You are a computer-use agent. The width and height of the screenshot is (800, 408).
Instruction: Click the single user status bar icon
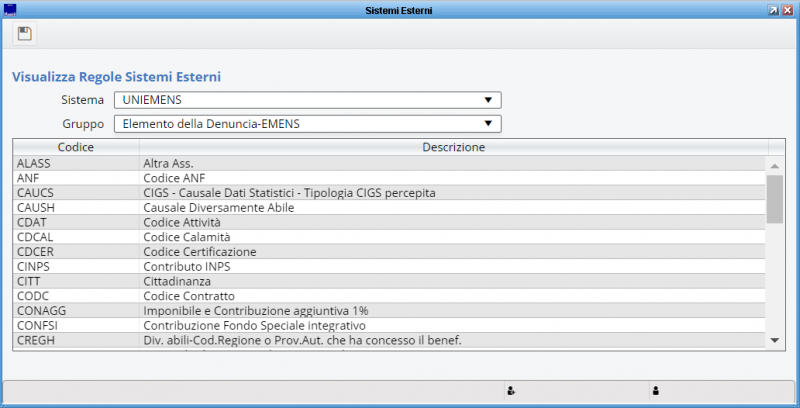pyautogui.click(x=656, y=391)
